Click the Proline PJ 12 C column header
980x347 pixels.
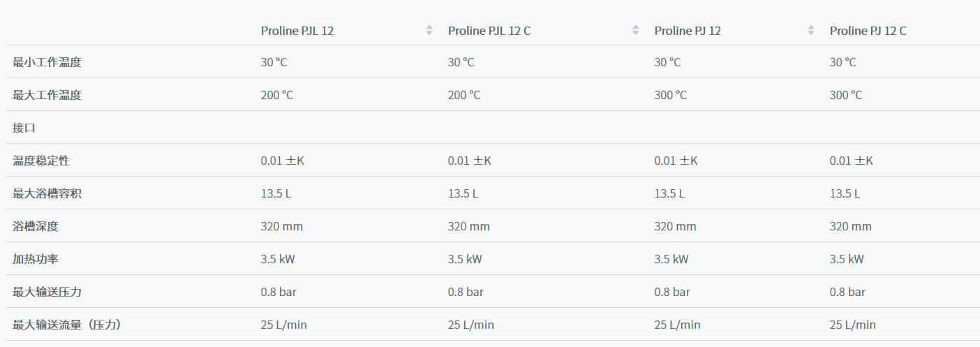point(868,31)
